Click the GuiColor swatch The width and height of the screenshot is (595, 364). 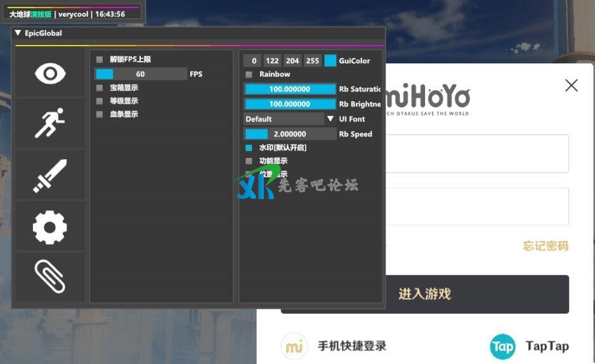(x=330, y=61)
